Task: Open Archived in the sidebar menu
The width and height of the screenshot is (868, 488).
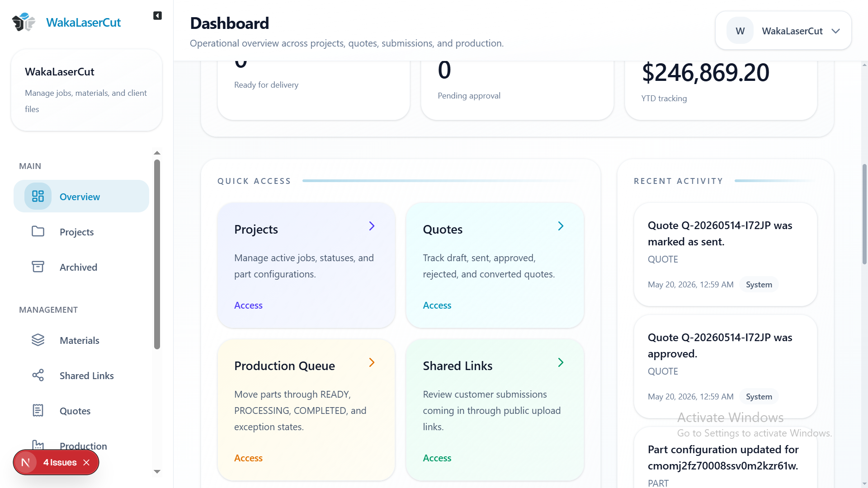Action: tap(81, 267)
